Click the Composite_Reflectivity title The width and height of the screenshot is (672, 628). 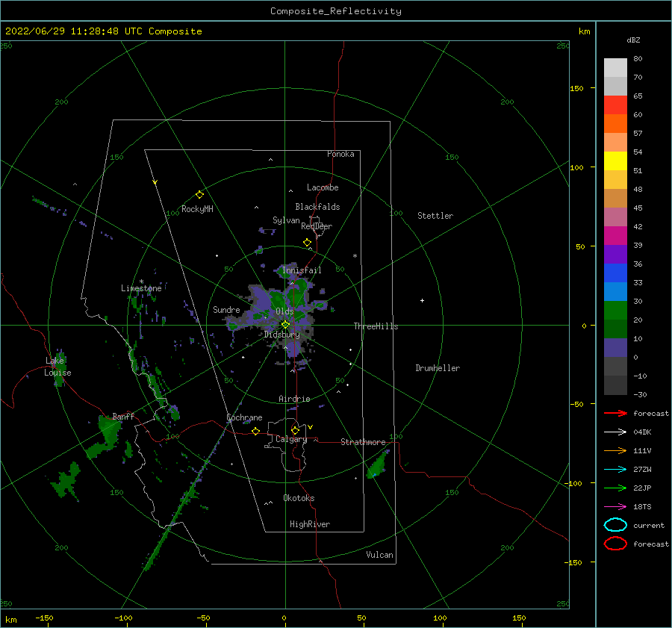336,11
